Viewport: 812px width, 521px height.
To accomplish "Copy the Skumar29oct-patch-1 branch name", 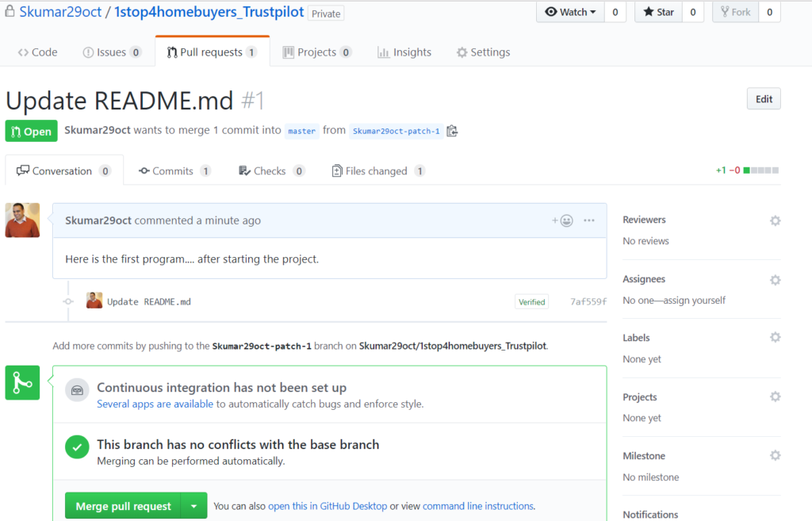I will click(x=452, y=131).
